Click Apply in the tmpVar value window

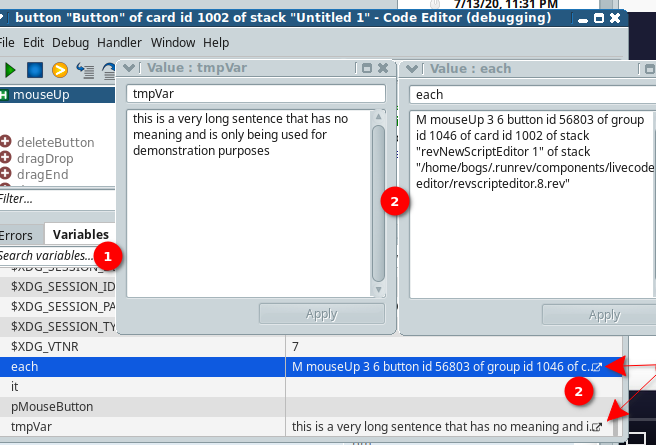(321, 314)
